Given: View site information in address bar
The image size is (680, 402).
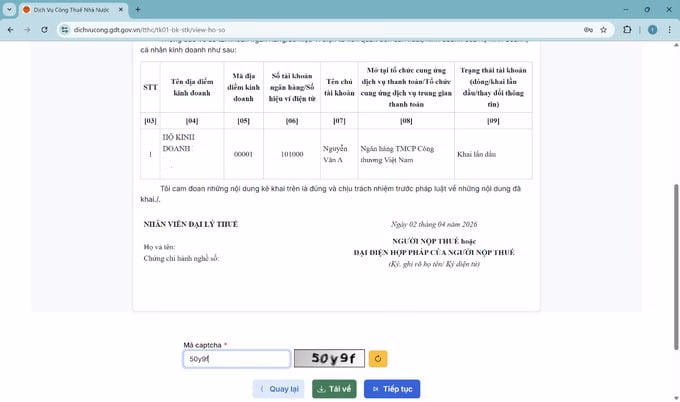Looking at the screenshot, I should tap(64, 30).
